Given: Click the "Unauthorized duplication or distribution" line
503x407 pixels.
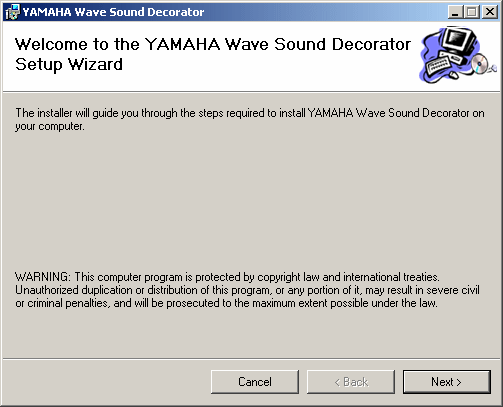Looking at the screenshot, I should click(x=247, y=290).
